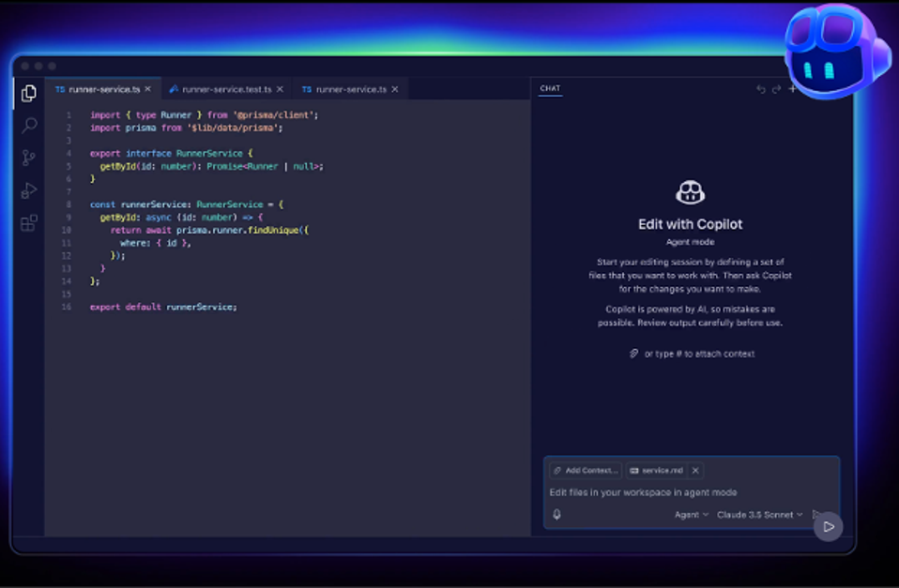The image size is (899, 588).
Task: Close the runner-service.test.ts tab
Action: click(x=279, y=88)
